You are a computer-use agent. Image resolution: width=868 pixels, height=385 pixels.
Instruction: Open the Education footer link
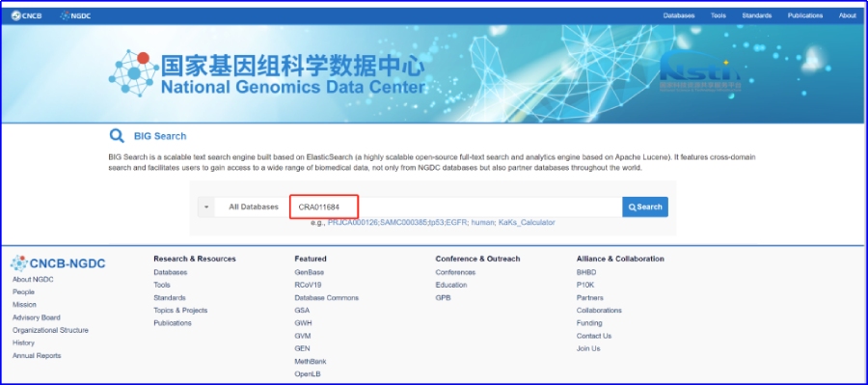coord(451,285)
